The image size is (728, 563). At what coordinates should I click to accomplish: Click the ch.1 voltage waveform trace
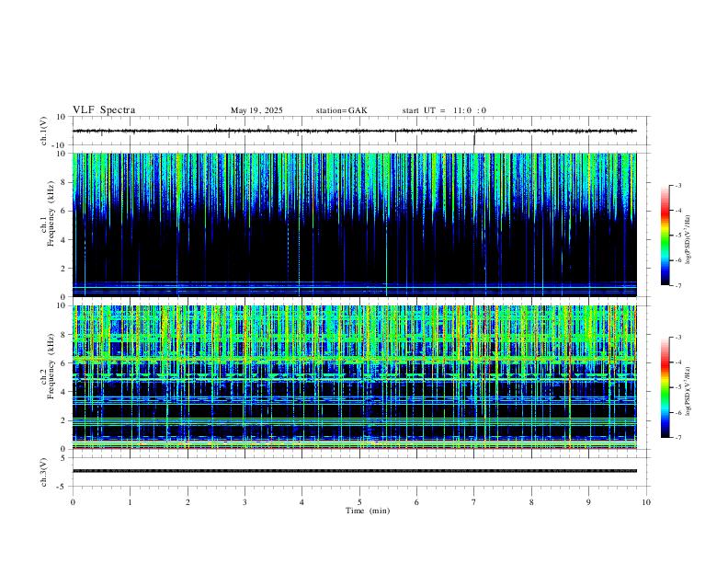(x=354, y=131)
